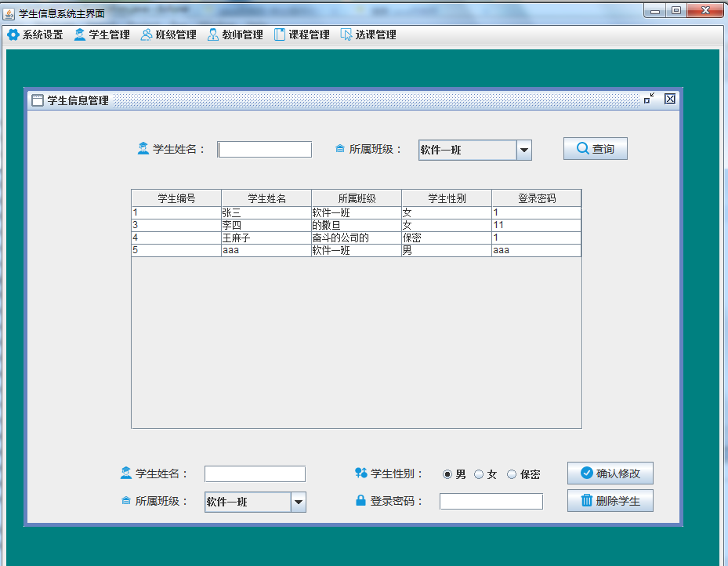Screen dimensions: 728x566
Task: Select table row with student 王麻子
Action: point(356,238)
